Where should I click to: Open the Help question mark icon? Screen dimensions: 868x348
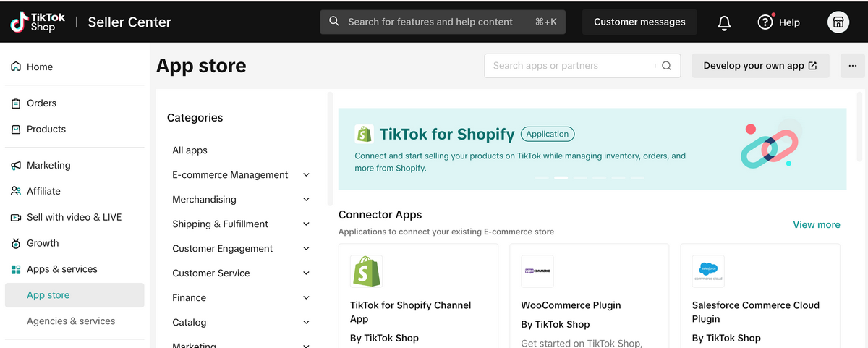coord(765,22)
